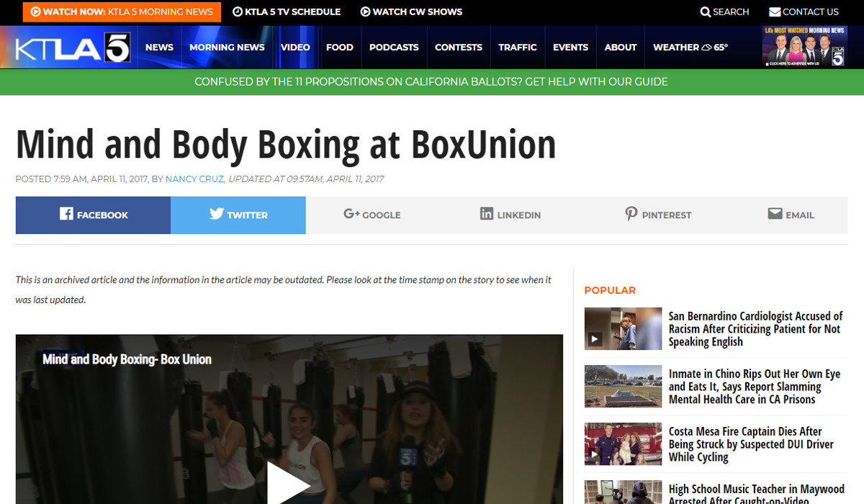
Task: Open the News menu
Action: (x=159, y=48)
